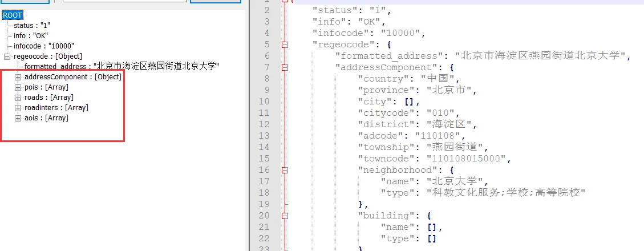Expand the pois array plus icon
644x251 pixels.
point(18,87)
